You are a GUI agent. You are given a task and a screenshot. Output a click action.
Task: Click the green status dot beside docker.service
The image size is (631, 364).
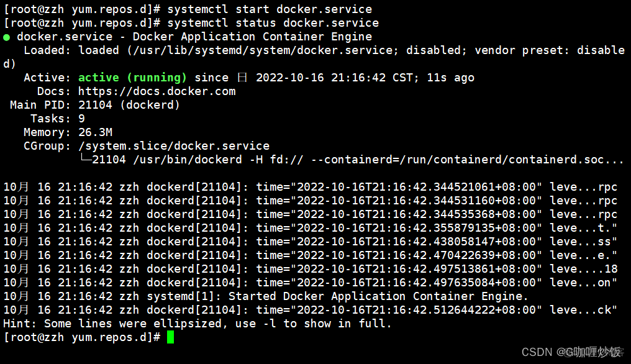[x=7, y=37]
